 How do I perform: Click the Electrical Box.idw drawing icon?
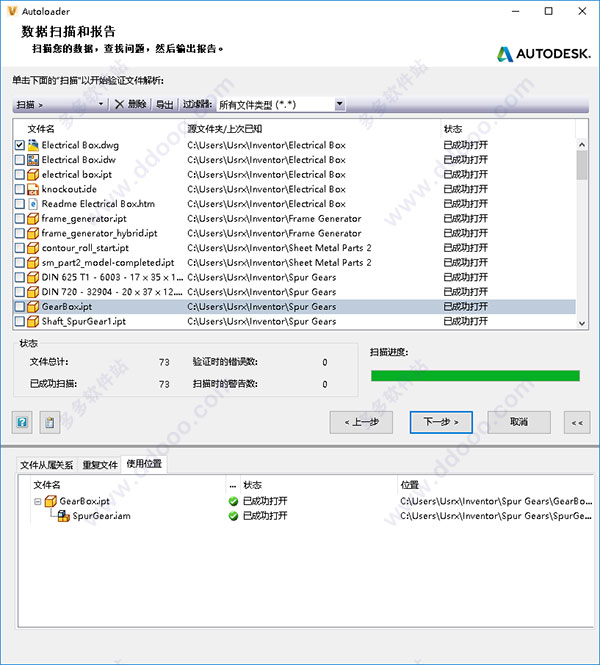tap(33, 160)
